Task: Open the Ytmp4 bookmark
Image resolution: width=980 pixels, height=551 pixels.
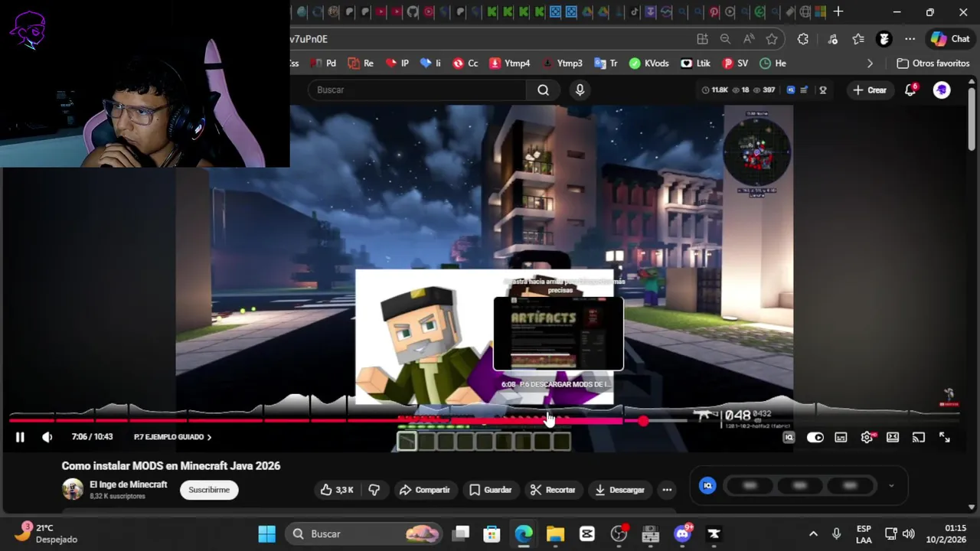Action: coord(510,64)
